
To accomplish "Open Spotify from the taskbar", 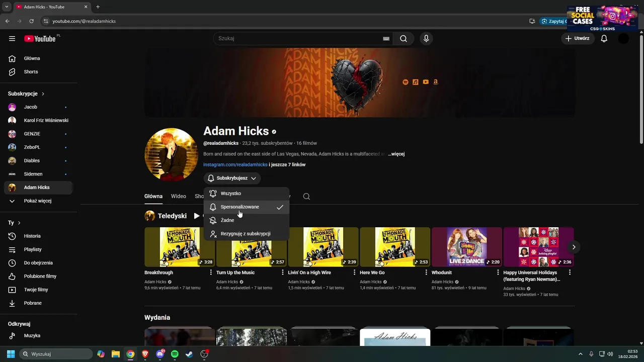I will tap(175, 354).
